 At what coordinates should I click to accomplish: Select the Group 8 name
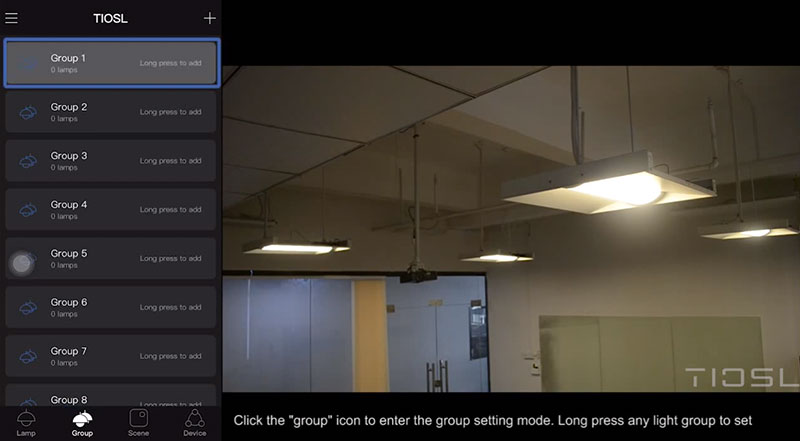pos(68,400)
